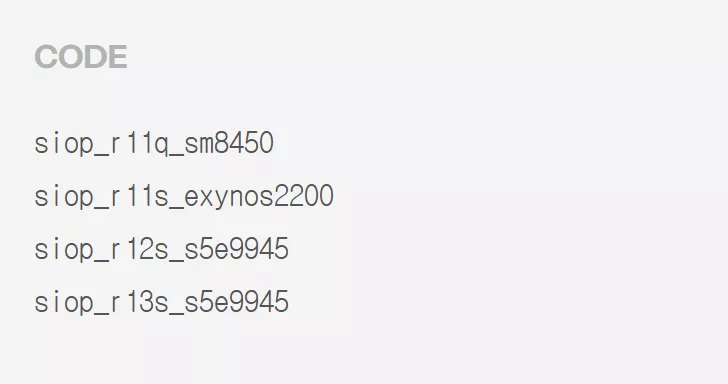This screenshot has height=384, width=728.
Task: Select the siop_r13s_s5e9945 code line
Action: (162, 302)
